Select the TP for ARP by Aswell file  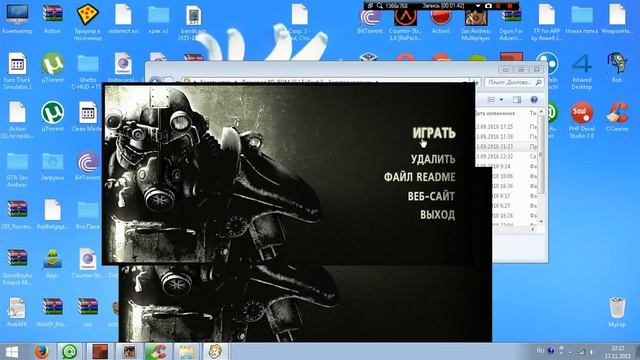(x=547, y=22)
